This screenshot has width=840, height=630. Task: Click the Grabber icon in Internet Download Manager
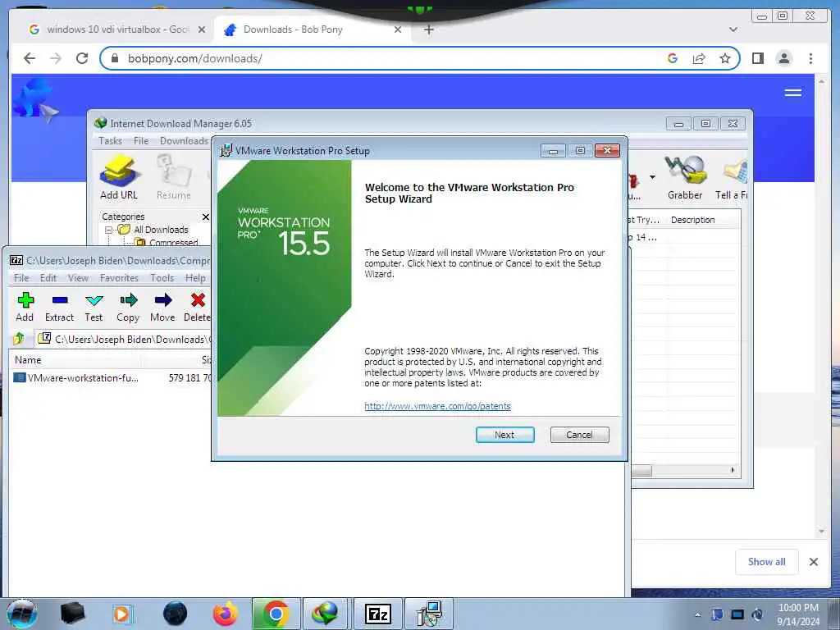click(685, 177)
